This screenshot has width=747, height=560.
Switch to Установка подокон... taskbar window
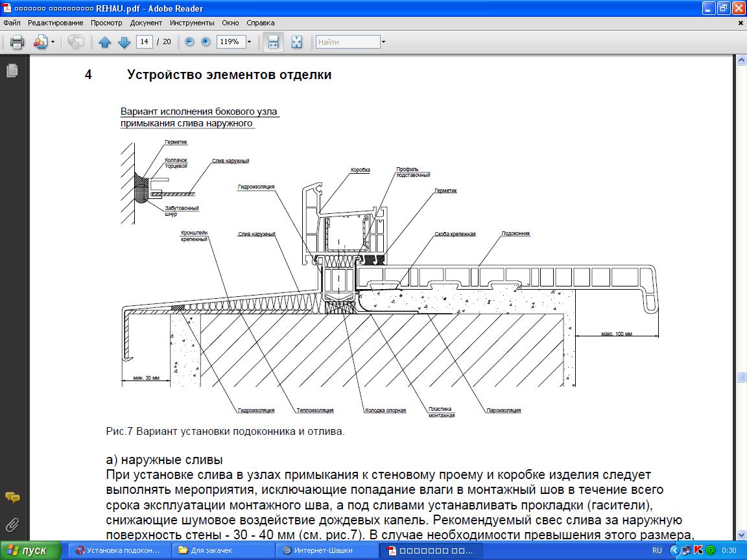119,550
